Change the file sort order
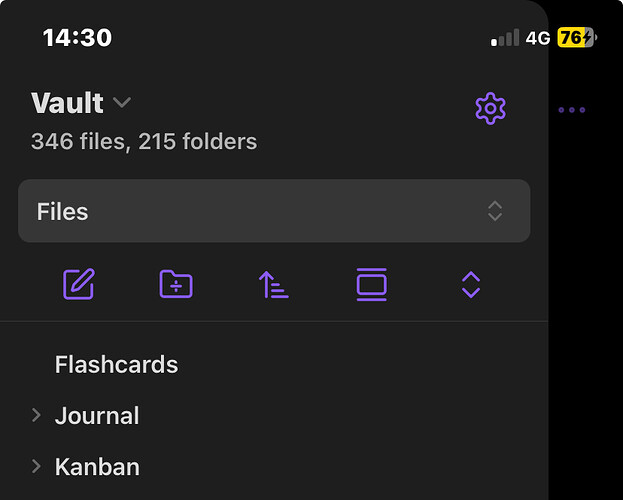623x500 pixels. coord(273,285)
